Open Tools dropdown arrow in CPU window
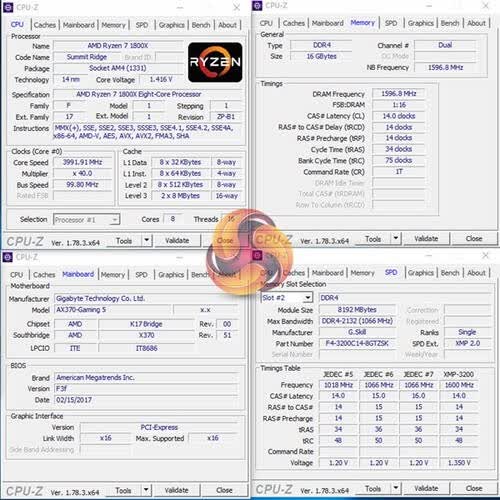Screen dimensions: 500x500 click(147, 240)
